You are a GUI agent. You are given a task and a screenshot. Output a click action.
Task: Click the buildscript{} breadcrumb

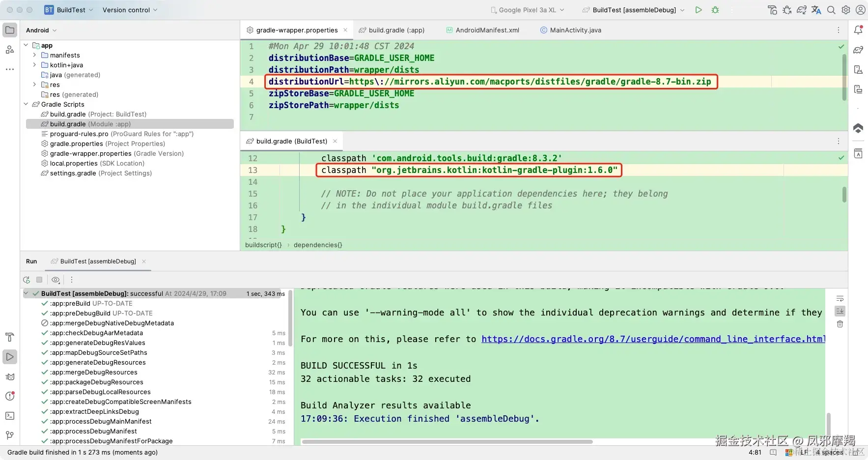click(x=263, y=245)
